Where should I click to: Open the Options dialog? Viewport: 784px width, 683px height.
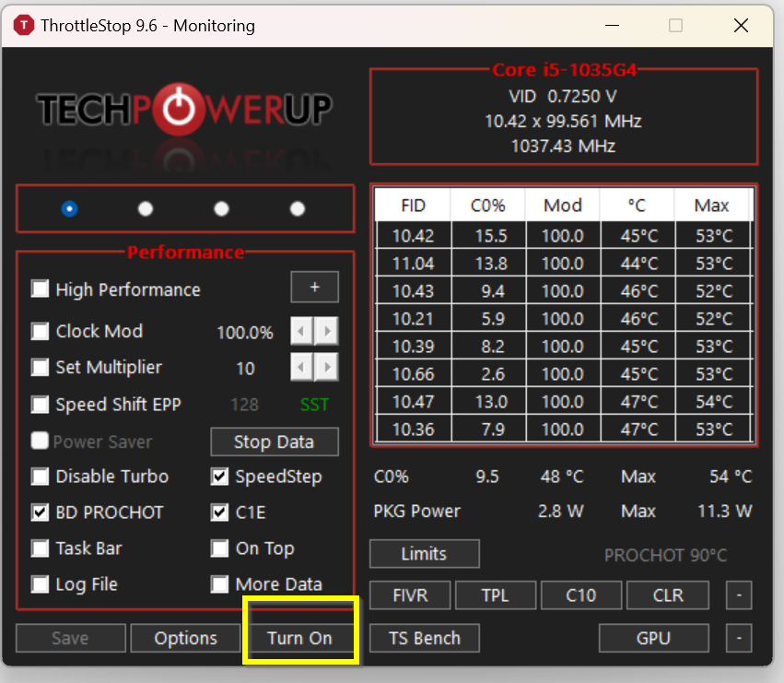click(185, 638)
